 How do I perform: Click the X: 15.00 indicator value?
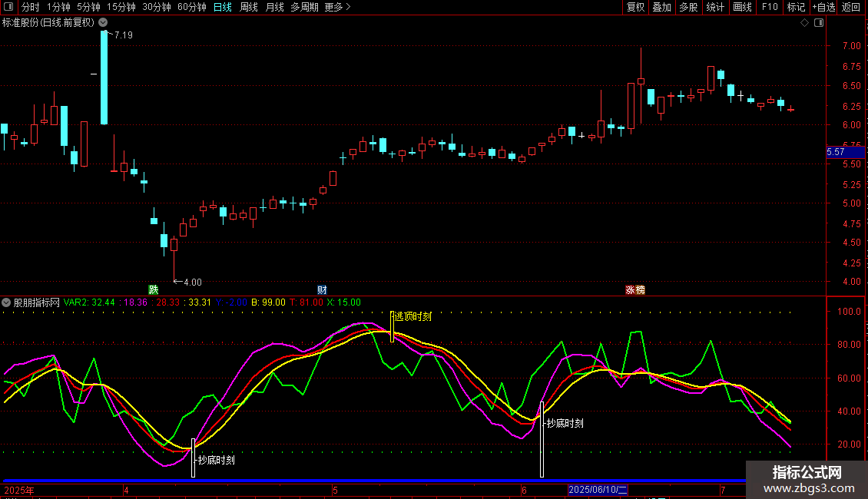[344, 302]
